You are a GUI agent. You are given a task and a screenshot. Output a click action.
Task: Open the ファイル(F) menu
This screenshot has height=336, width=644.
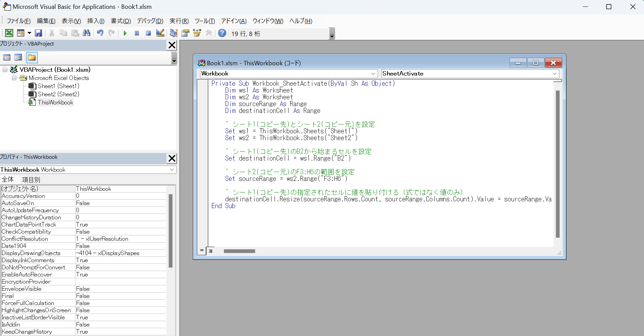coord(18,21)
